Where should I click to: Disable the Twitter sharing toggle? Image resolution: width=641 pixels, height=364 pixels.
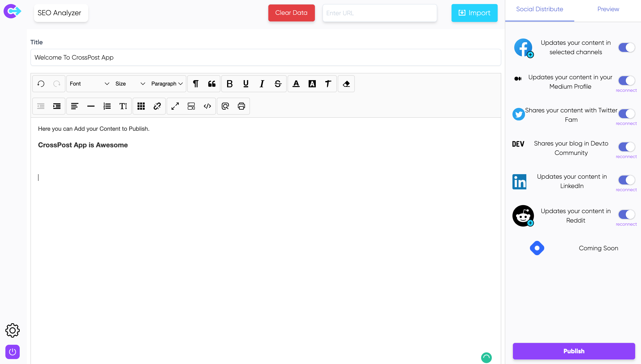[626, 114]
